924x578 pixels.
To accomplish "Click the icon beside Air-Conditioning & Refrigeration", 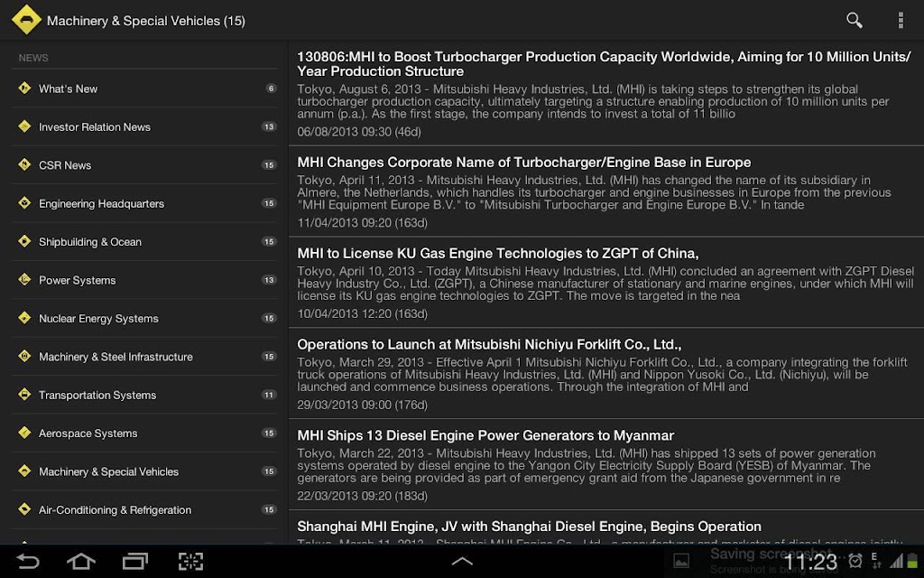I will pyautogui.click(x=24, y=509).
